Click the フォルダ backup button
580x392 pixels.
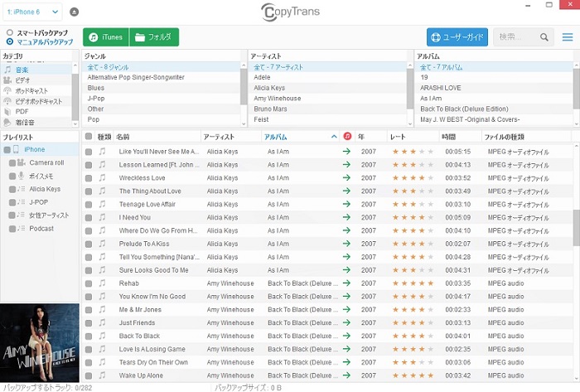154,37
